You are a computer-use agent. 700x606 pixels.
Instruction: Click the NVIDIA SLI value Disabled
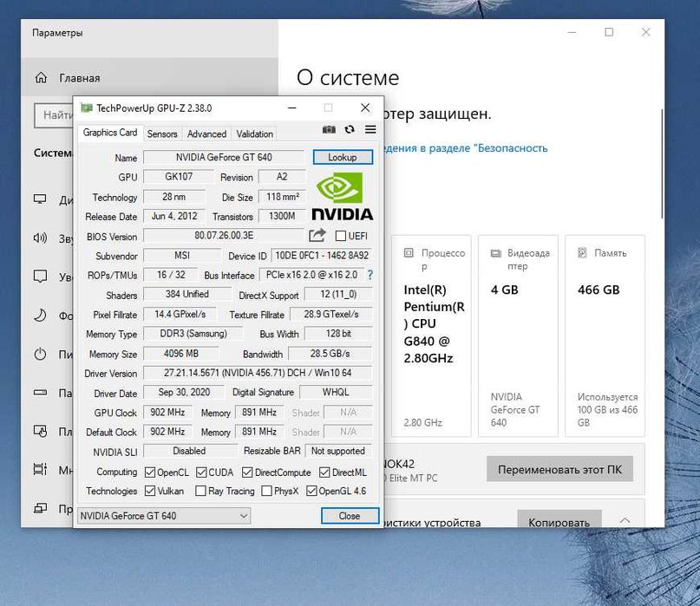(x=189, y=451)
